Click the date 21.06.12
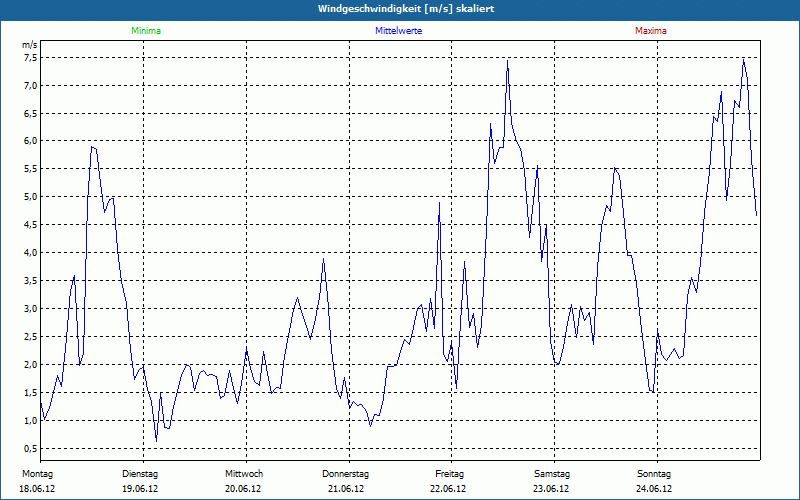800x500 pixels. click(346, 489)
